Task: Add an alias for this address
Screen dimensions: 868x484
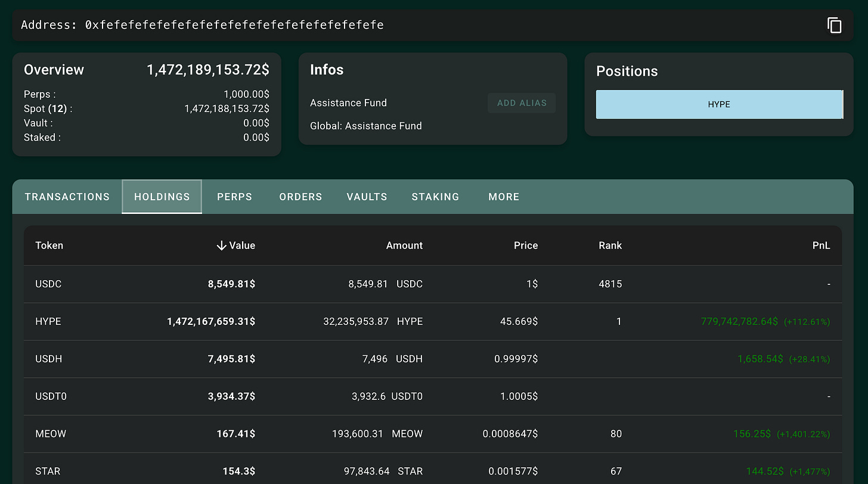Action: [522, 103]
